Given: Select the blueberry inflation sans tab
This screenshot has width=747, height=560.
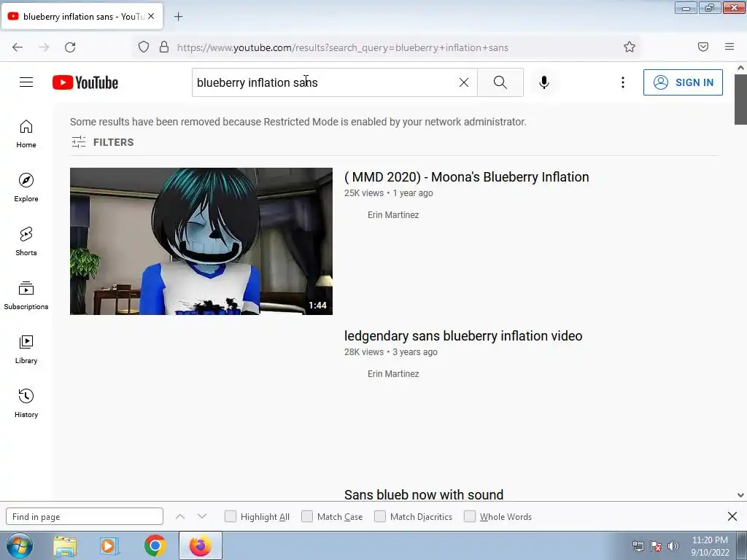Looking at the screenshot, I should 82,16.
